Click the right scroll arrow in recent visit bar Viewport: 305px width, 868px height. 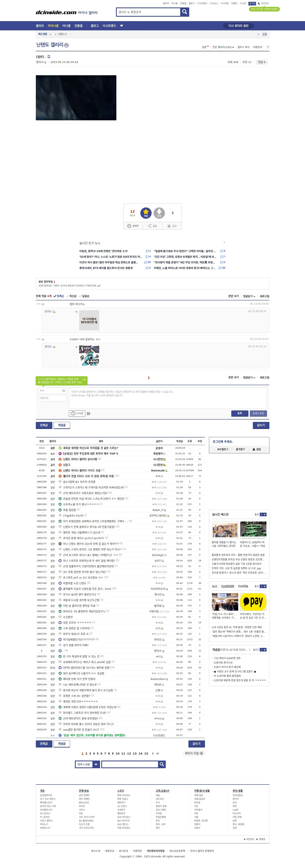pyautogui.click(x=258, y=34)
